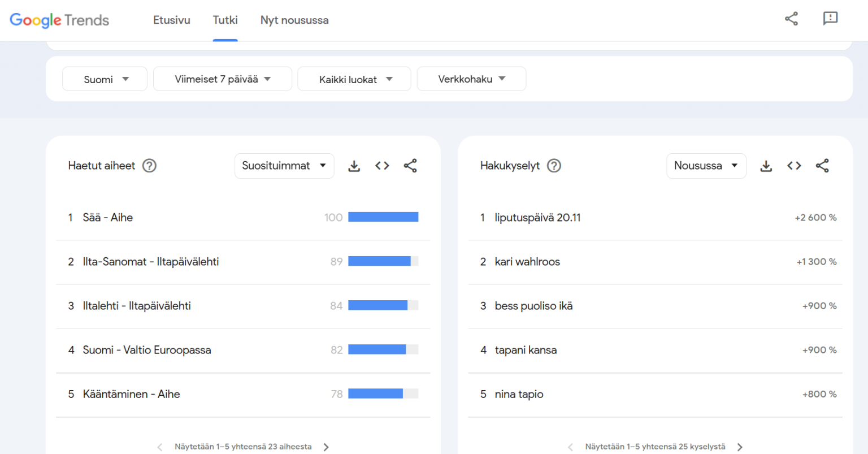Get embed code for Hakukyselyt
The height and width of the screenshot is (454, 868).
click(x=794, y=166)
